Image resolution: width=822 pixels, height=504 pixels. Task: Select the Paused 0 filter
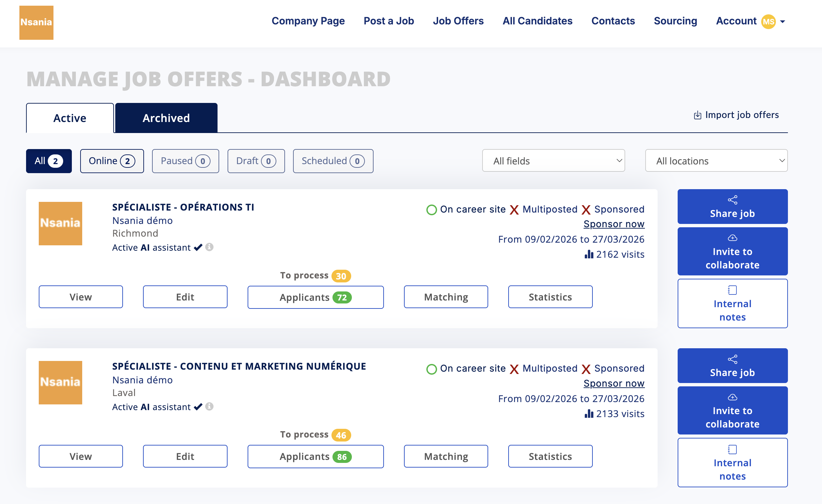[185, 161]
